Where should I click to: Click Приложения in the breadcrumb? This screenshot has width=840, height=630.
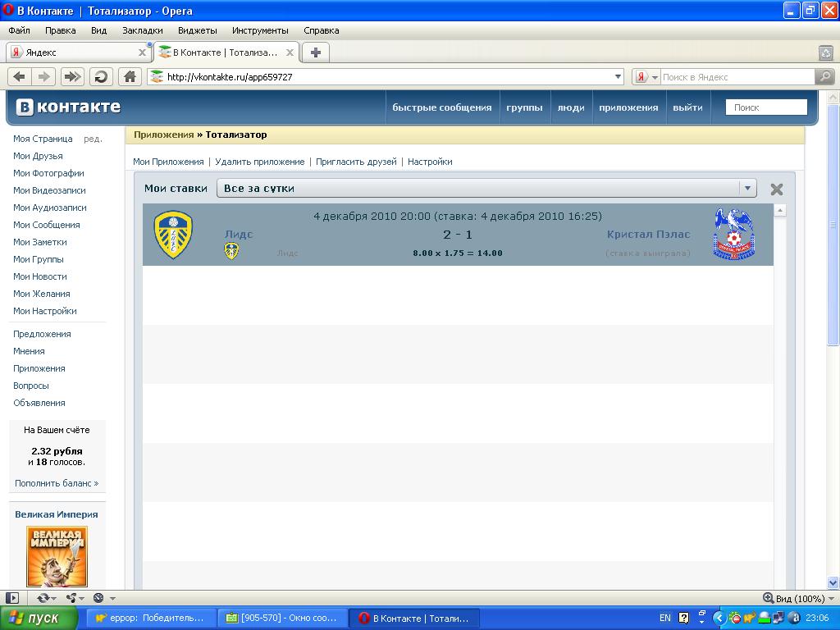[164, 135]
